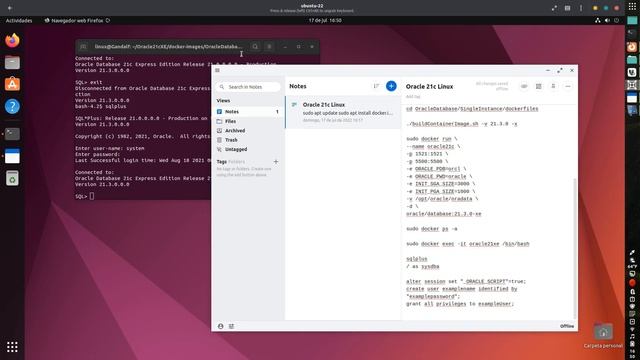
Task: Open new tab icon in terminal title bar
Action: tap(83, 47)
